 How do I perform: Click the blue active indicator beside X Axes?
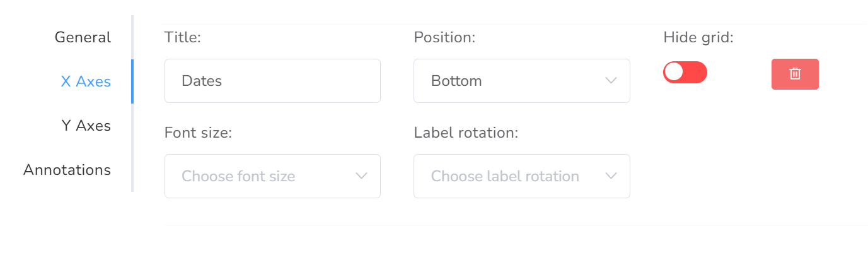(x=132, y=81)
